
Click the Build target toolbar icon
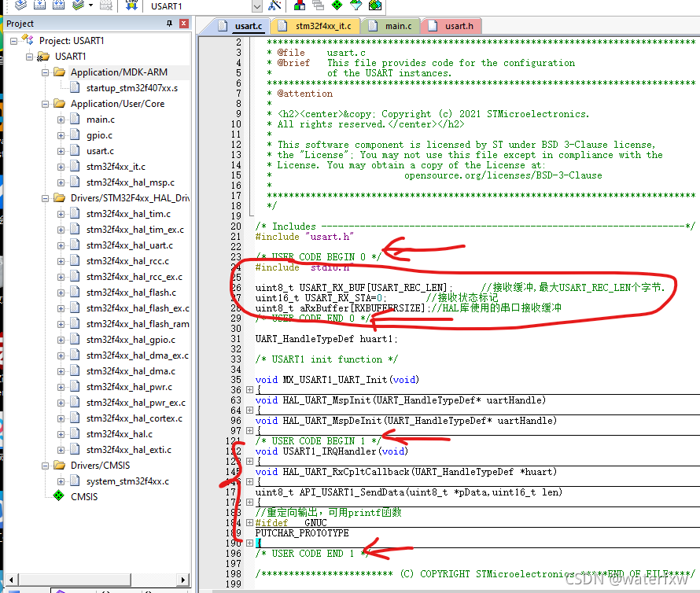(x=40, y=5)
